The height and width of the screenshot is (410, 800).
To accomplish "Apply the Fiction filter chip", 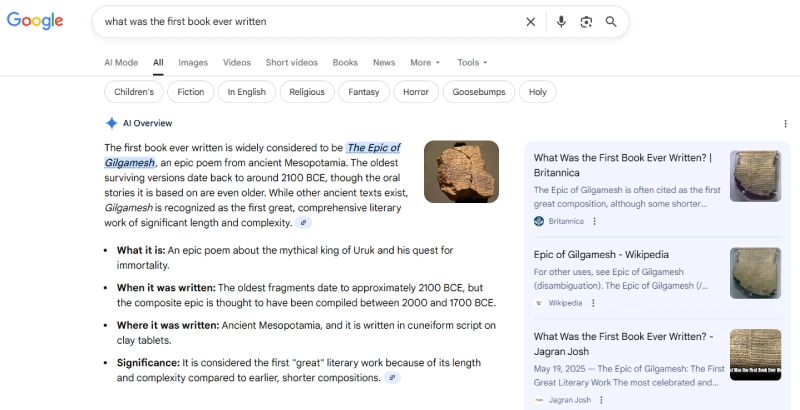I will pos(190,92).
